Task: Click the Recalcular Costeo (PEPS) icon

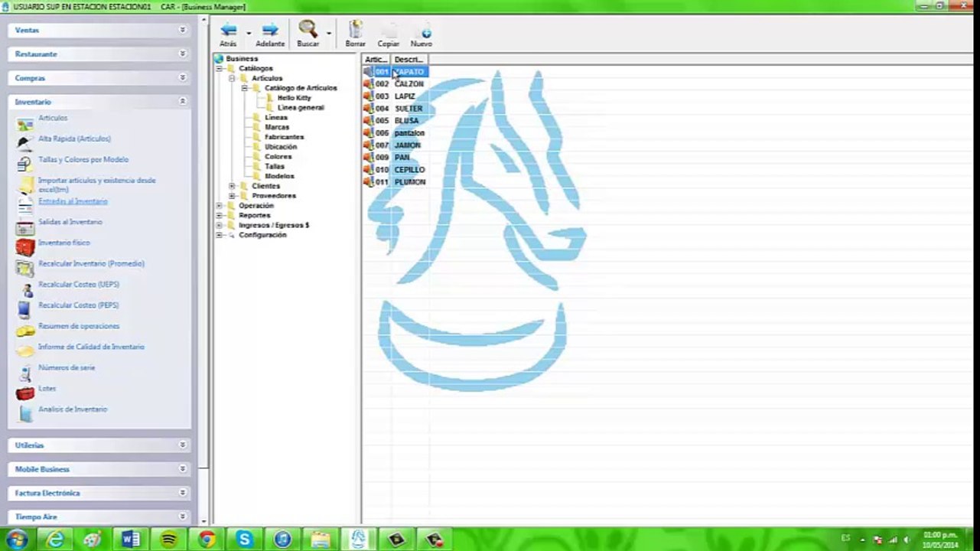Action: point(24,309)
